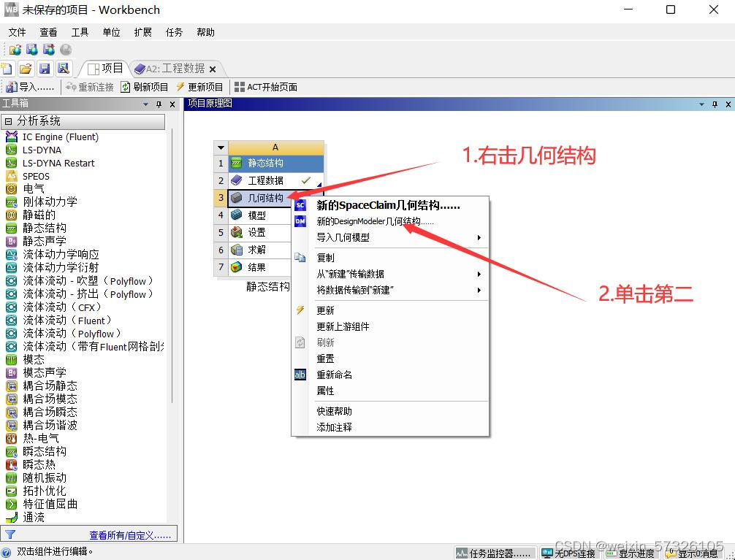This screenshot has height=560, width=735.
Task: Click the save-as icon in toolbar
Action: (64, 69)
